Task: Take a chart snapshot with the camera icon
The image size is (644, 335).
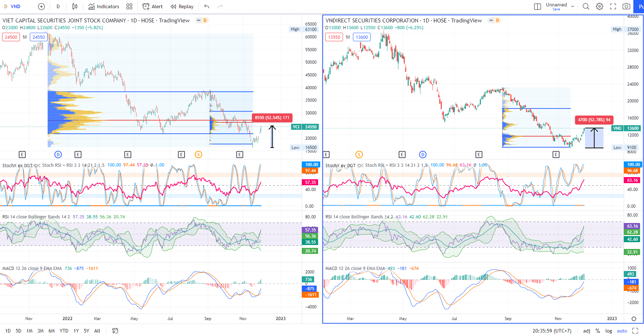Action: click(627, 6)
